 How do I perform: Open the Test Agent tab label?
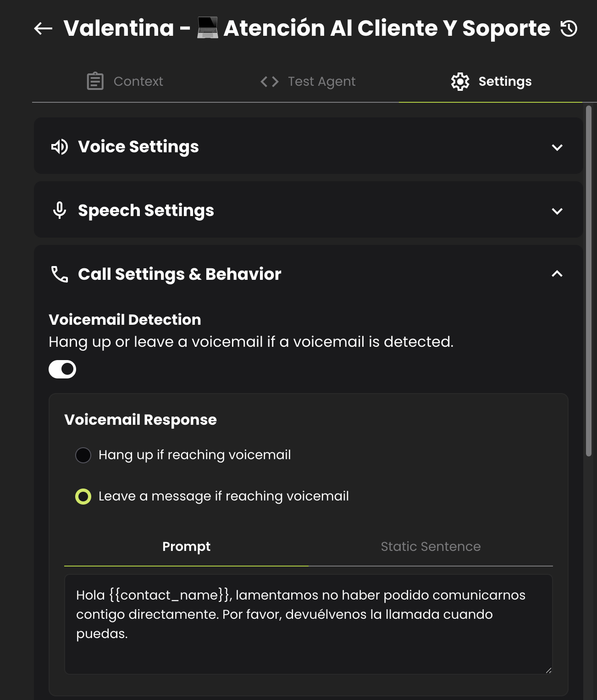pyautogui.click(x=321, y=81)
